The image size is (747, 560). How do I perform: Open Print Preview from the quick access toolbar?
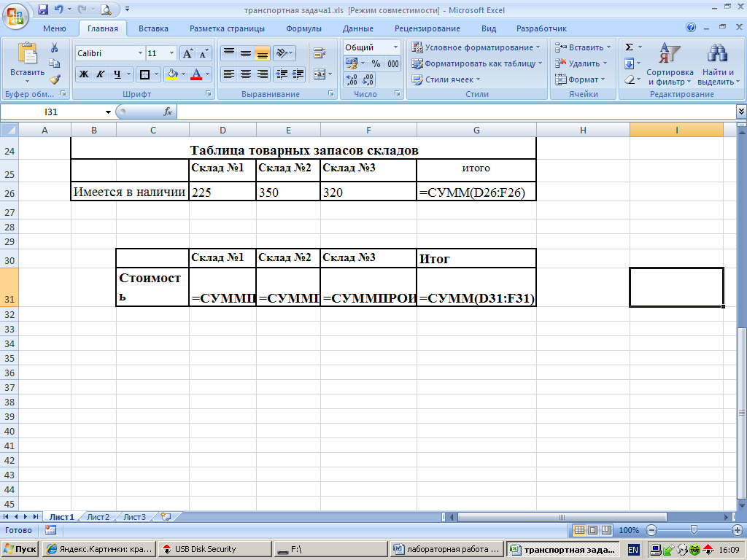pos(106,9)
